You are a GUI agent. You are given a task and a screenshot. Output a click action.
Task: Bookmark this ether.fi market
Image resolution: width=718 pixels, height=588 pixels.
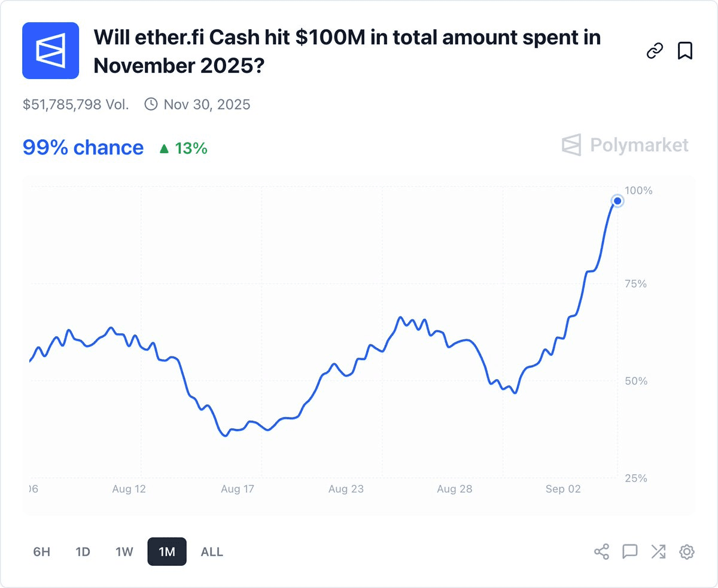pyautogui.click(x=686, y=50)
